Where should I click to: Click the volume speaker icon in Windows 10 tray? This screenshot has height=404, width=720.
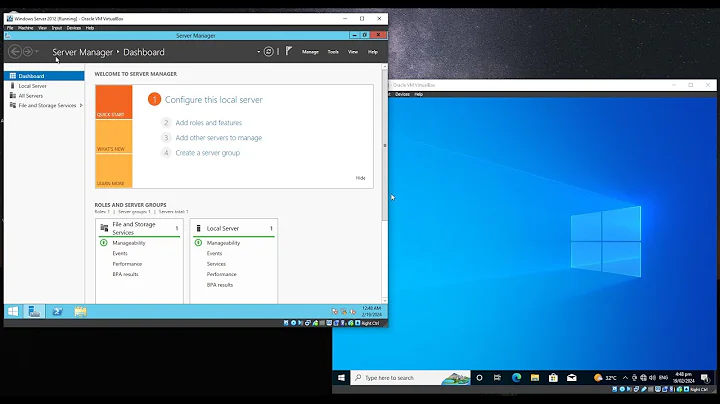pyautogui.click(x=652, y=378)
